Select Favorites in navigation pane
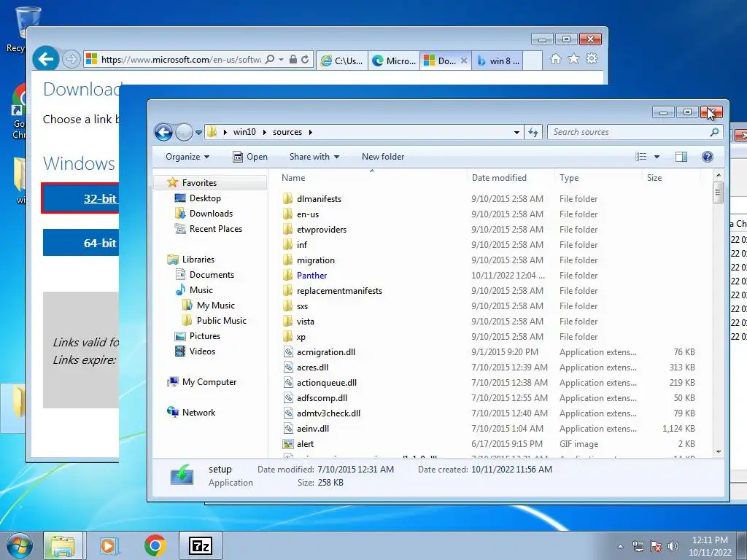Viewport: 747px width, 560px height. coord(199,183)
